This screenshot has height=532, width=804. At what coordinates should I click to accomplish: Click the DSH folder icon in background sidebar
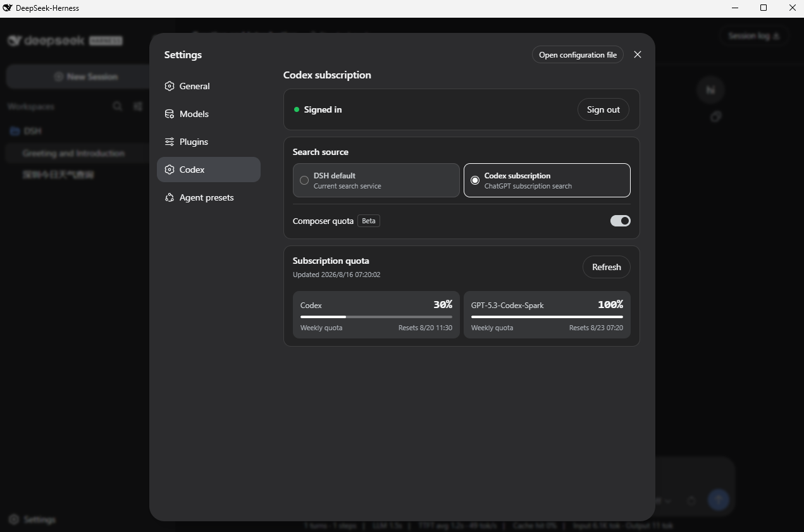click(x=15, y=131)
